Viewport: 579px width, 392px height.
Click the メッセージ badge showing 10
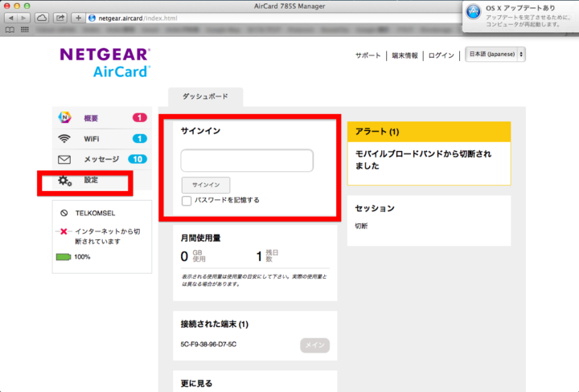click(138, 159)
